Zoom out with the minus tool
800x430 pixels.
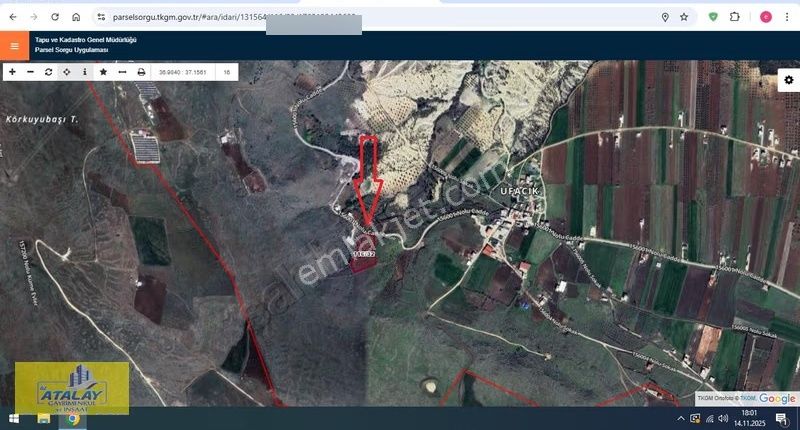30,72
